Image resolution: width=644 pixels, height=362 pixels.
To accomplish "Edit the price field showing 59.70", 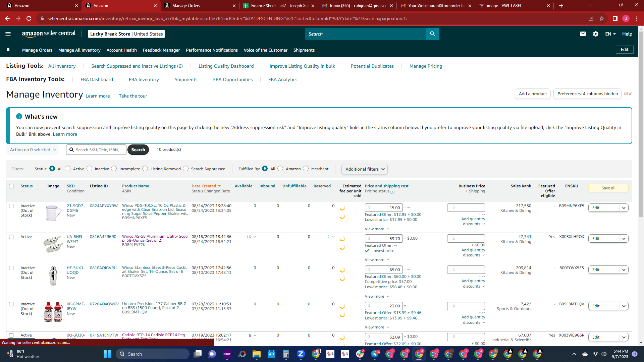I will pyautogui.click(x=384, y=239).
